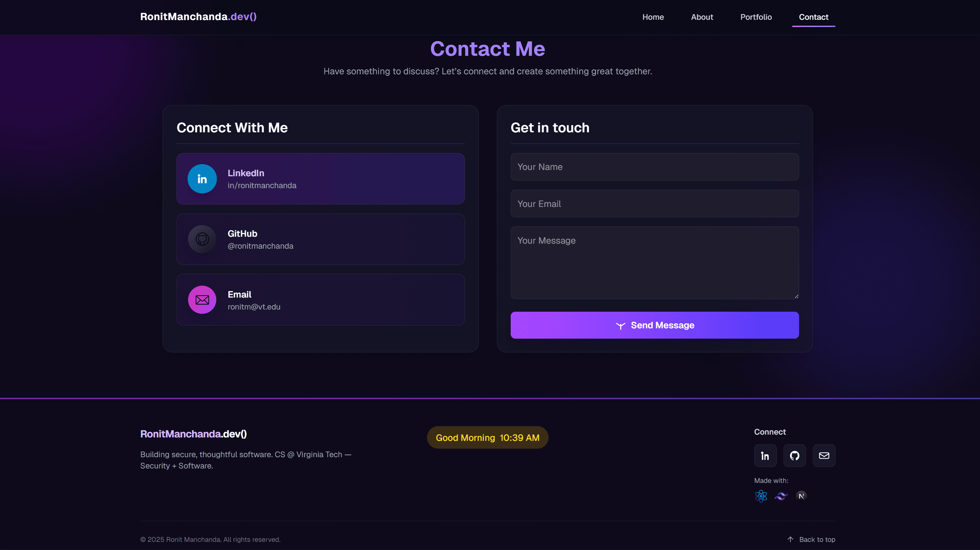Click the Tailwind CSS logo in footer
The image size is (980, 550).
click(x=781, y=495)
